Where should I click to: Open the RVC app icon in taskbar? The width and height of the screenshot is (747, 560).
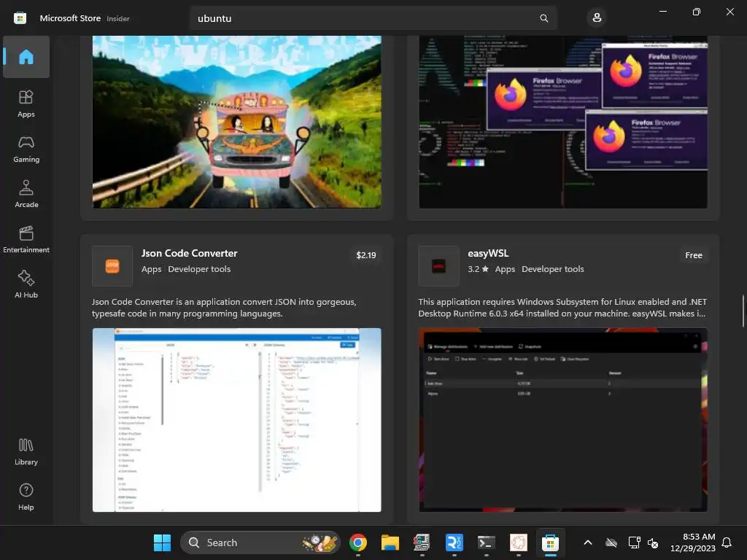tap(454, 542)
